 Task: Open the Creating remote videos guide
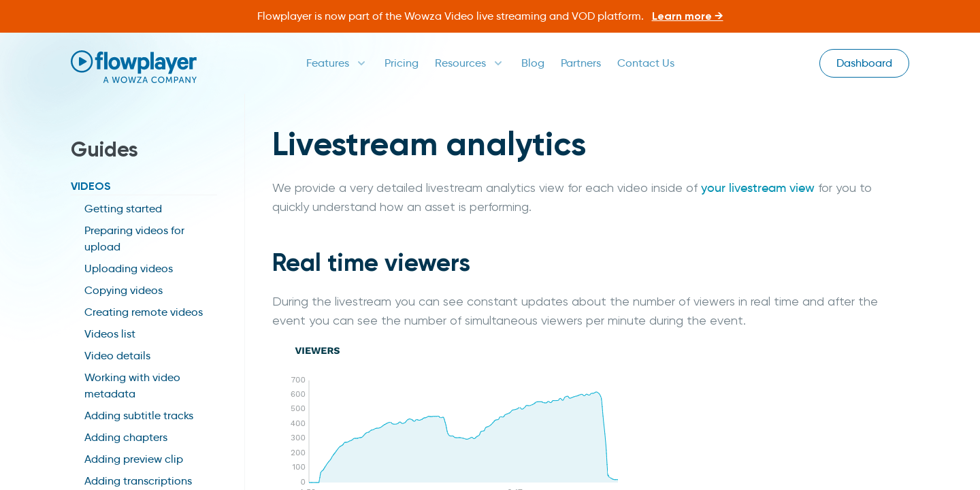coord(144,312)
